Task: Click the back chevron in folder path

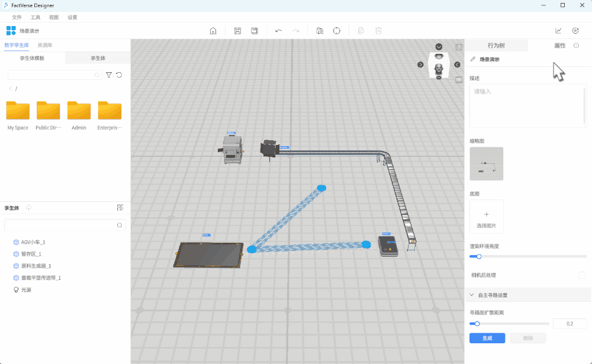Action: tap(10, 89)
